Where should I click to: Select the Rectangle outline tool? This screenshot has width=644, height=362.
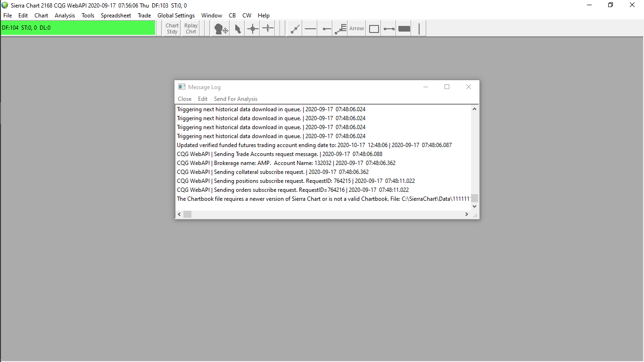point(374,29)
